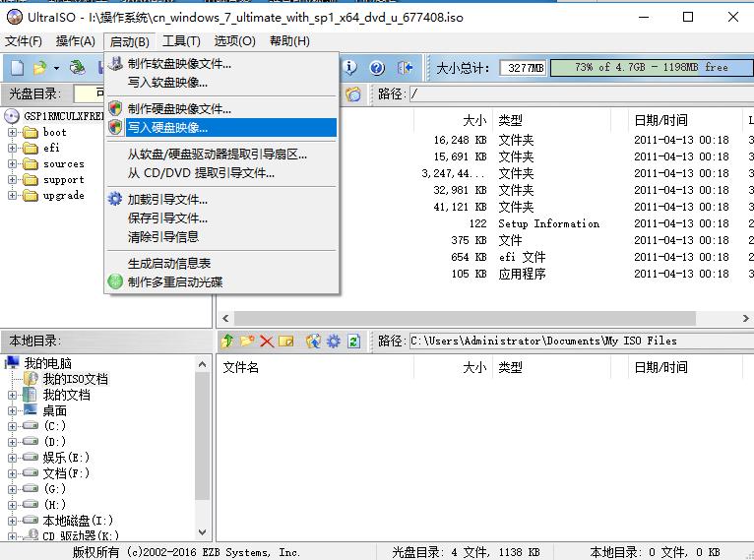Click the New ISO file toolbar icon
The image size is (754, 560).
tap(18, 68)
